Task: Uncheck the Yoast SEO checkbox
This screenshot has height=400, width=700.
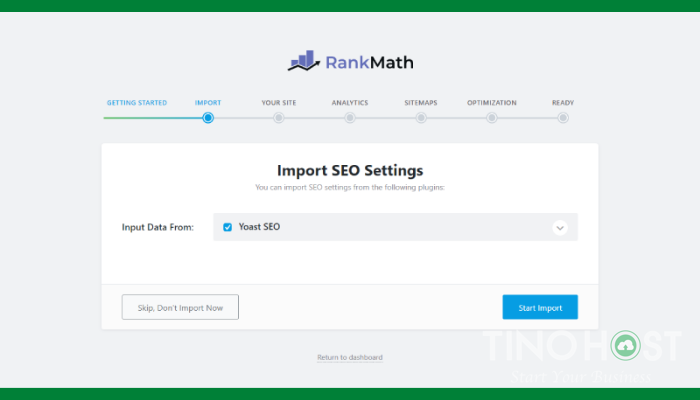Action: point(228,227)
